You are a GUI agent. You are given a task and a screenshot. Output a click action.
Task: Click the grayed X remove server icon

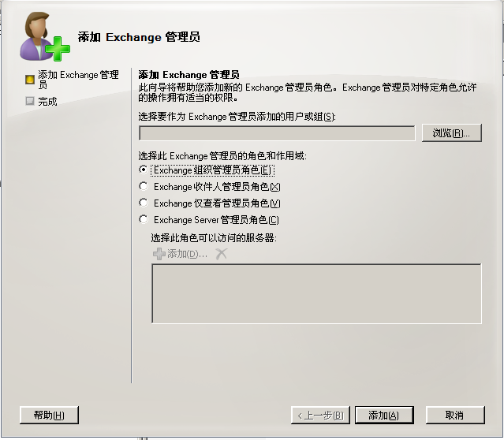click(221, 254)
